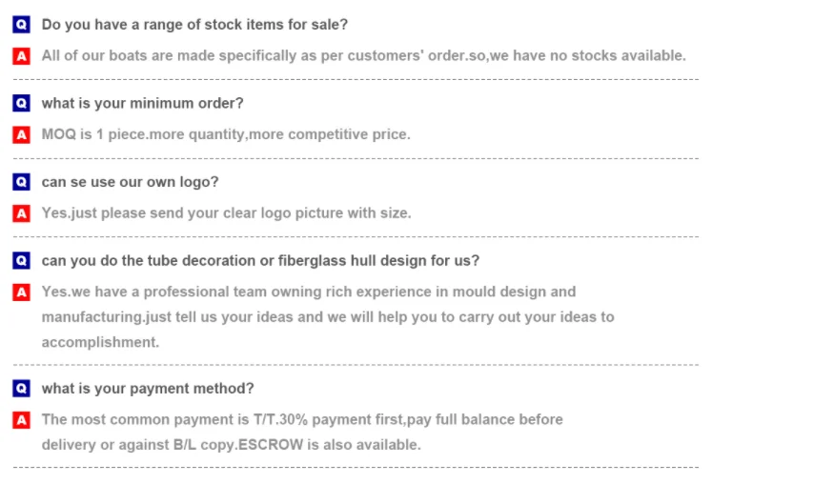
Task: Click the "MOQ is 1 piece" answer text
Action: (x=226, y=134)
